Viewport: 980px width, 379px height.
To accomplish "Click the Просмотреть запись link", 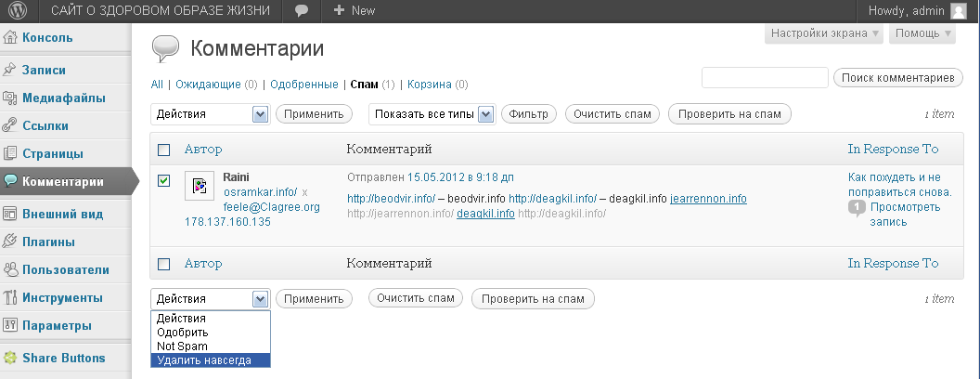I will pos(905,215).
